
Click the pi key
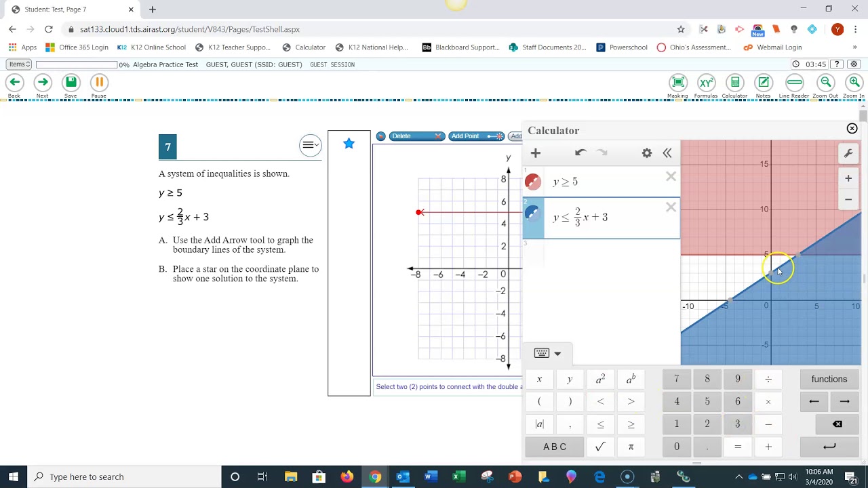pyautogui.click(x=631, y=447)
